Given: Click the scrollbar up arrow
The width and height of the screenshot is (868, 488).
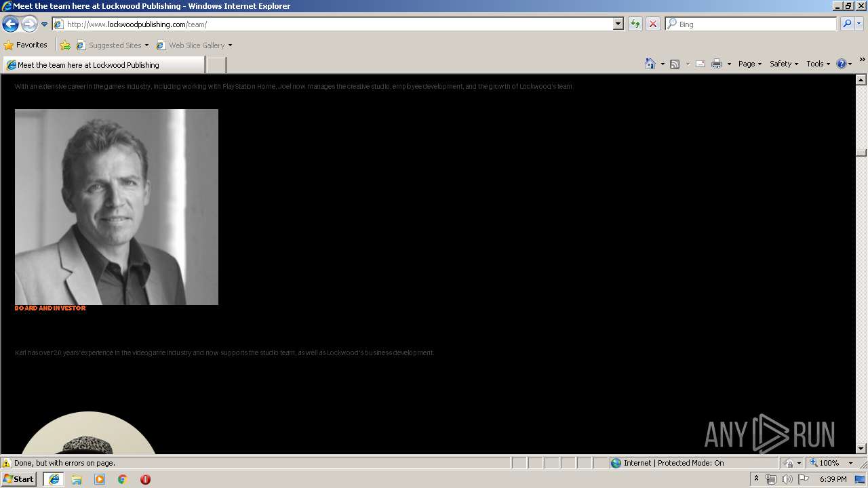Looking at the screenshot, I should [x=861, y=80].
